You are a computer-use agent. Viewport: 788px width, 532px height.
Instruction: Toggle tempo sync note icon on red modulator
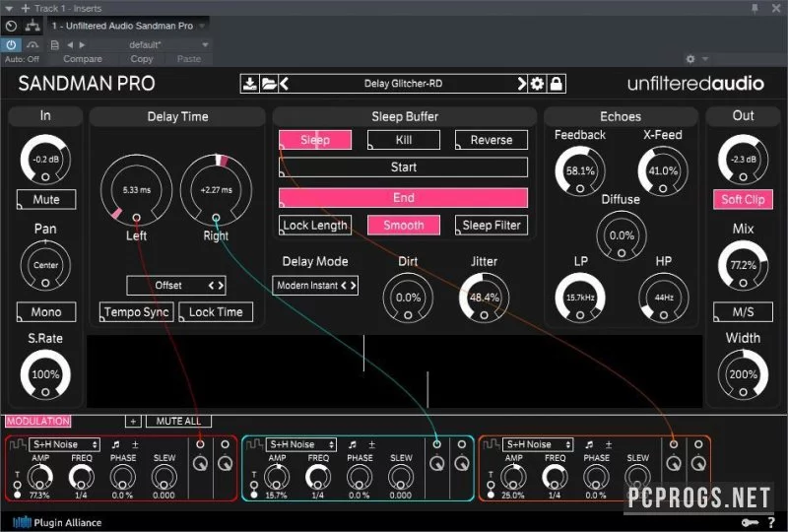115,444
